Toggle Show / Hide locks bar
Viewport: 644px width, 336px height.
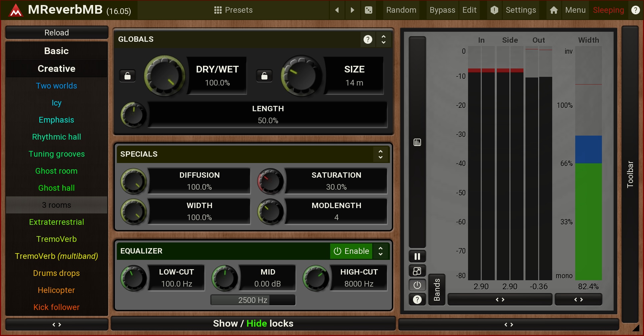(x=253, y=324)
